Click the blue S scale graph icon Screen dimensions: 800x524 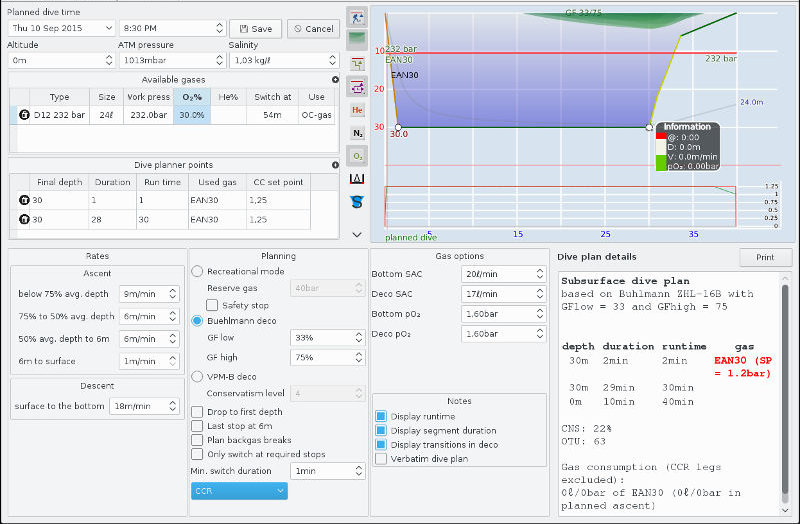click(x=358, y=201)
